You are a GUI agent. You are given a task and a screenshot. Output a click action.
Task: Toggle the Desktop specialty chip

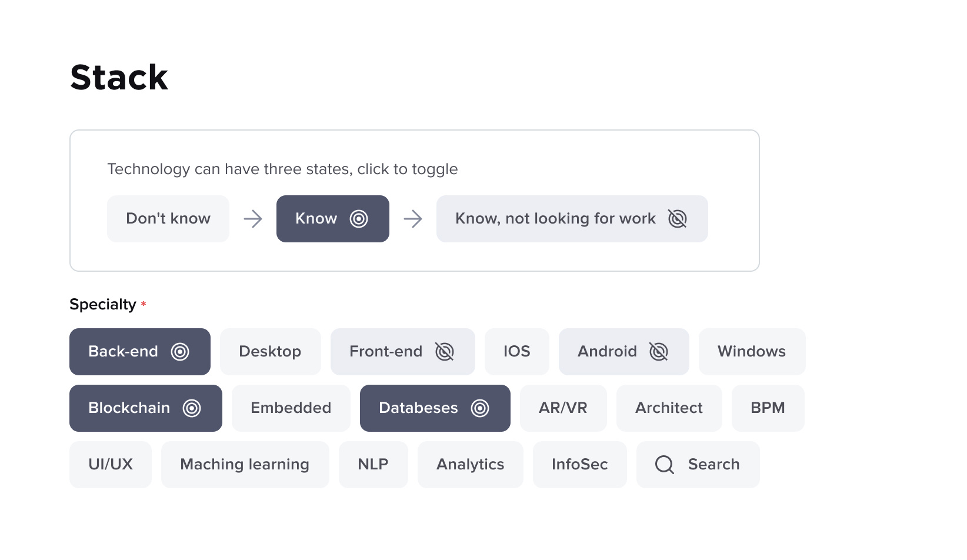pos(270,352)
